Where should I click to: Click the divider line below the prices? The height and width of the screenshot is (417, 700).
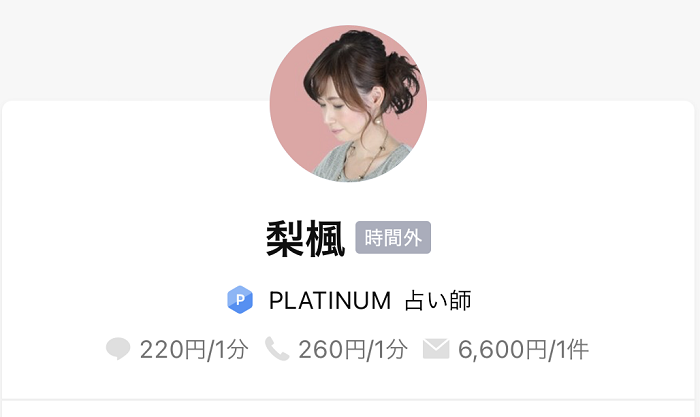click(x=348, y=400)
